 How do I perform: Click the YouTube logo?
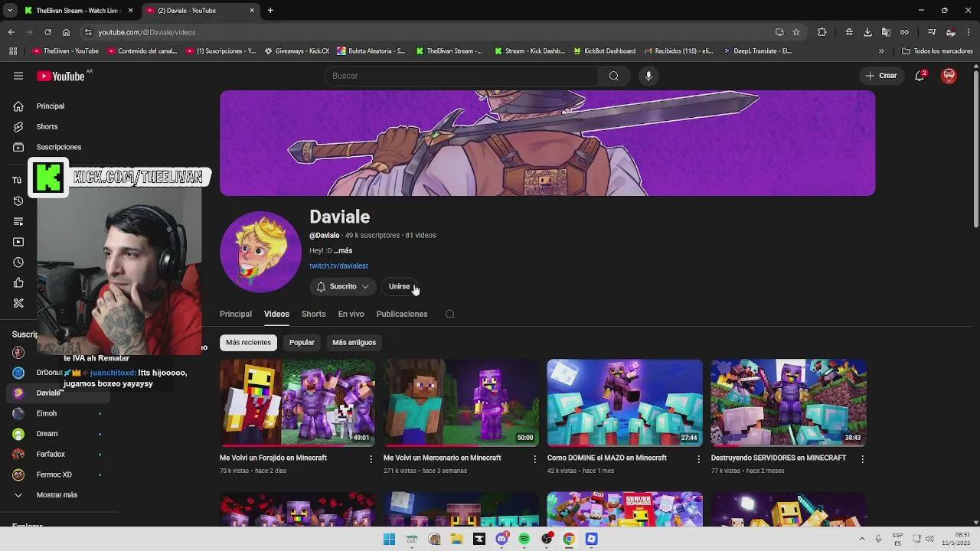60,76
